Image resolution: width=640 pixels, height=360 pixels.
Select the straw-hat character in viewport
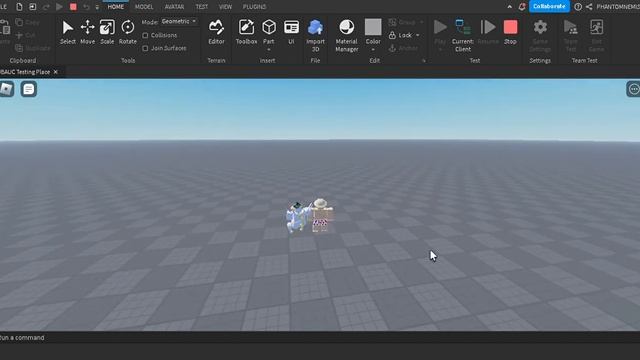click(321, 215)
